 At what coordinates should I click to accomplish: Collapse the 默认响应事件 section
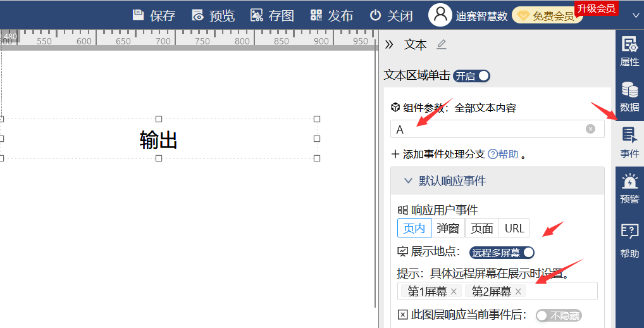point(408,181)
